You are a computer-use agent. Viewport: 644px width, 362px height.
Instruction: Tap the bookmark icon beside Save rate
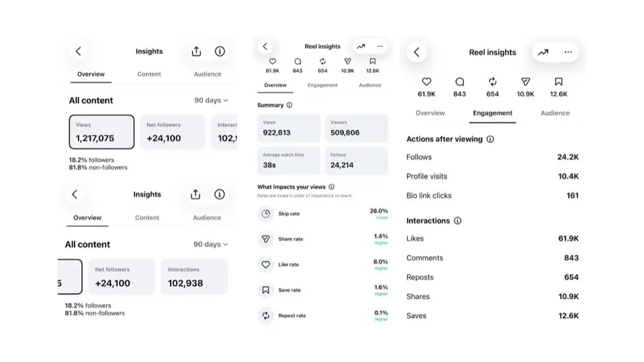266,290
